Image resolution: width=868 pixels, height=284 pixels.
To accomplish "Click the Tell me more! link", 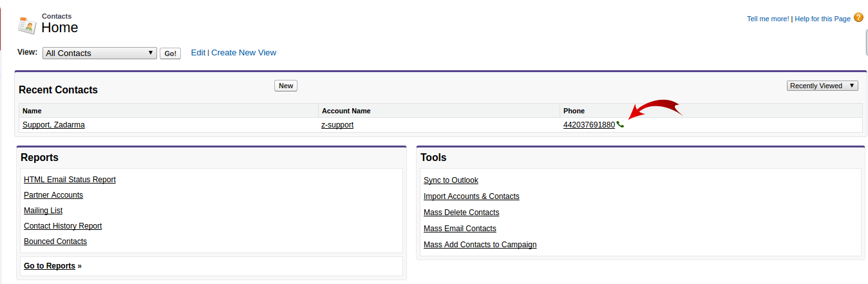I will (x=768, y=19).
